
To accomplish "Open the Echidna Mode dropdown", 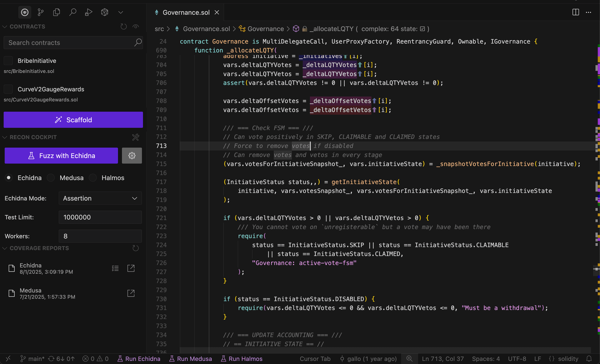I will (100, 198).
